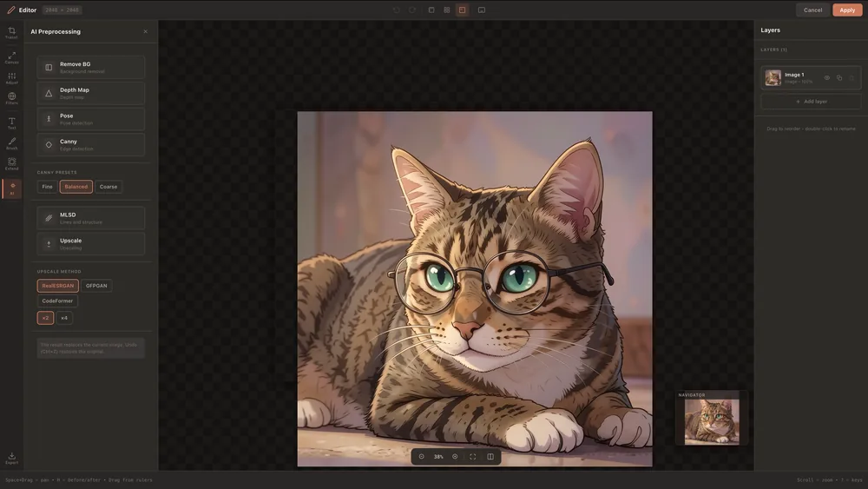This screenshot has width=868, height=489.
Task: Open the Adjust sliders tool
Action: coord(11,78)
